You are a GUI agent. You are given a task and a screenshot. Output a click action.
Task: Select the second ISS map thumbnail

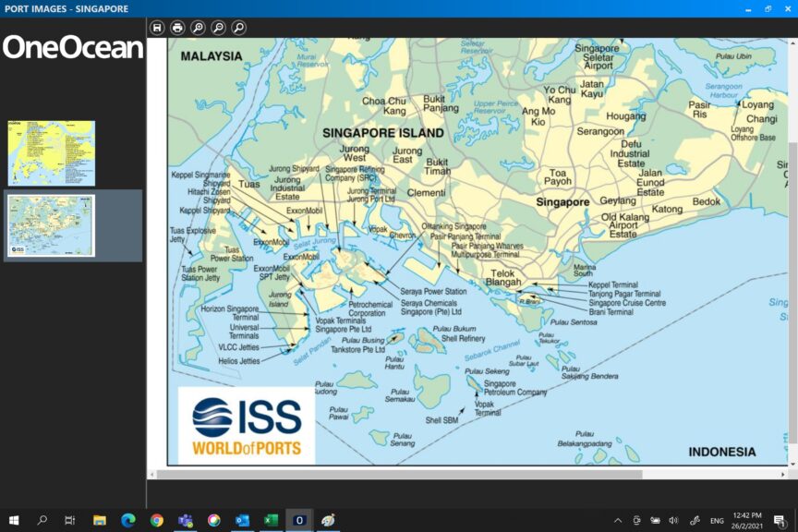(51, 225)
